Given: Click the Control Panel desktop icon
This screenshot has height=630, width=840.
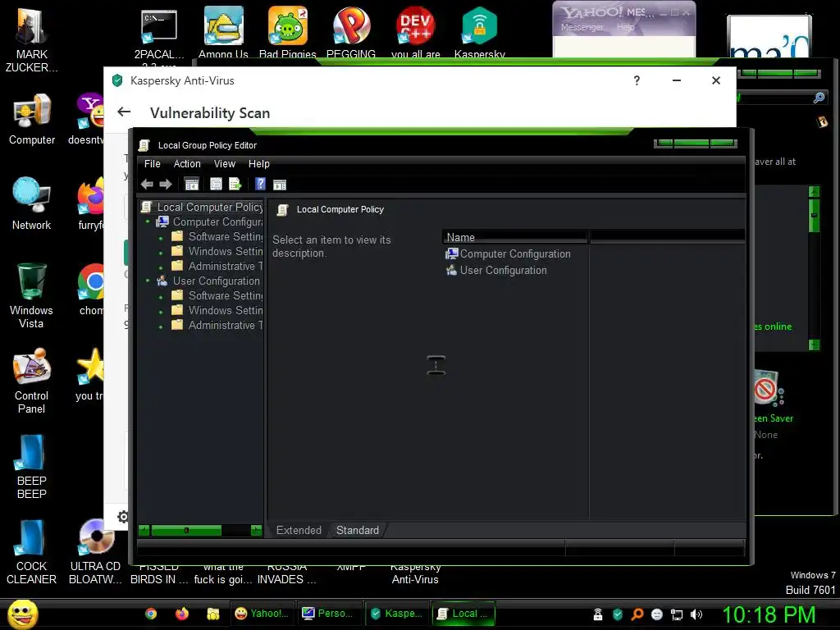Looking at the screenshot, I should [x=32, y=381].
